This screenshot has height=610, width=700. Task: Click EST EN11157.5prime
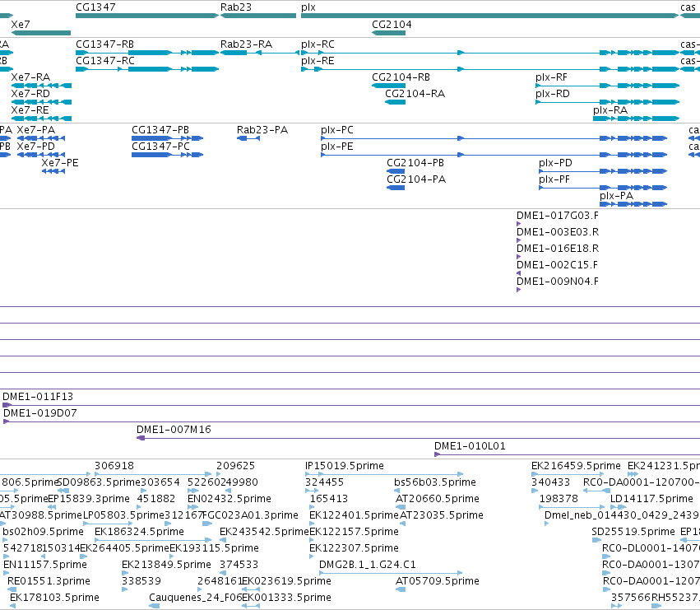pyautogui.click(x=6, y=573)
